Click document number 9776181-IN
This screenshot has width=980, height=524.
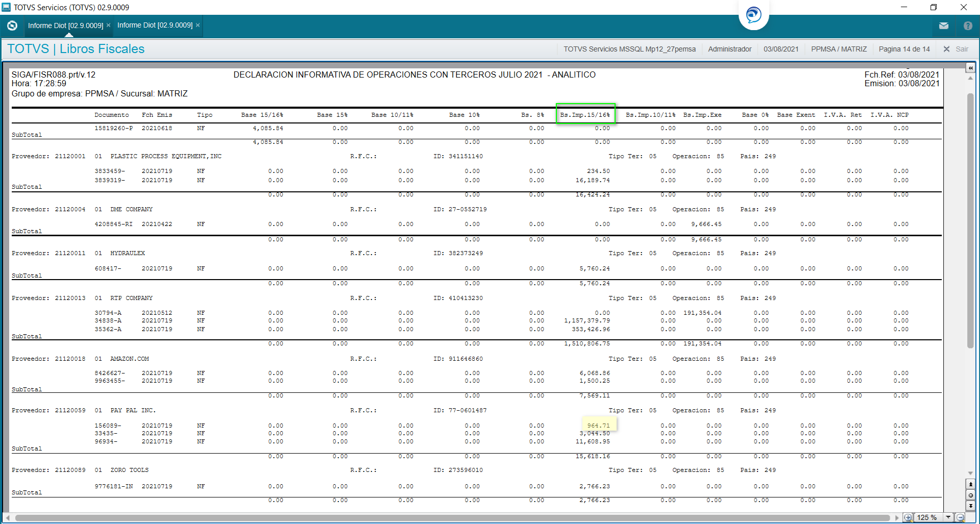pyautogui.click(x=113, y=486)
